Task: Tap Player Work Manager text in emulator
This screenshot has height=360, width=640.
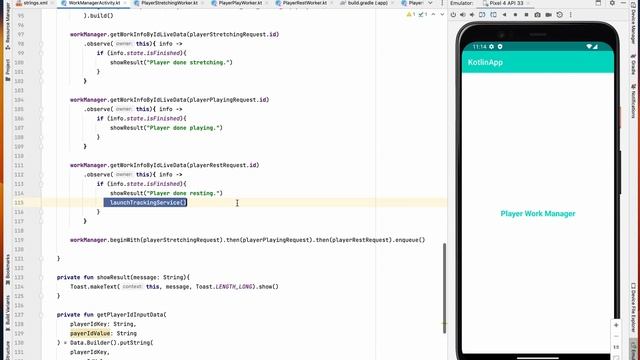Action: tap(538, 213)
